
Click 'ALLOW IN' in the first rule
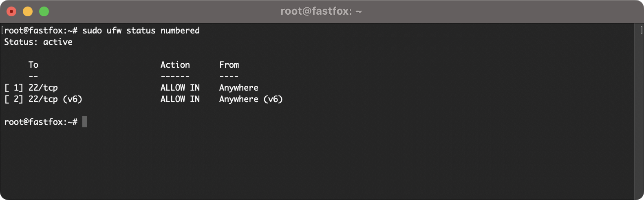tap(180, 88)
